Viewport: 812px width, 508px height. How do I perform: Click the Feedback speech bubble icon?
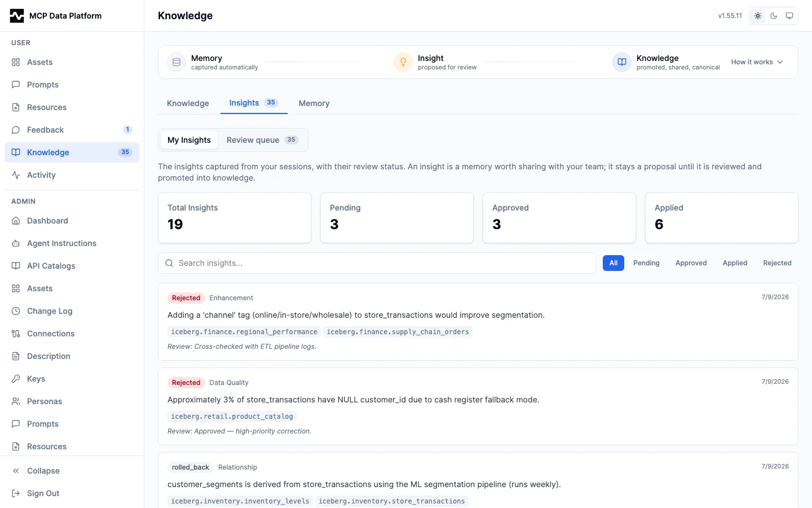pyautogui.click(x=16, y=130)
